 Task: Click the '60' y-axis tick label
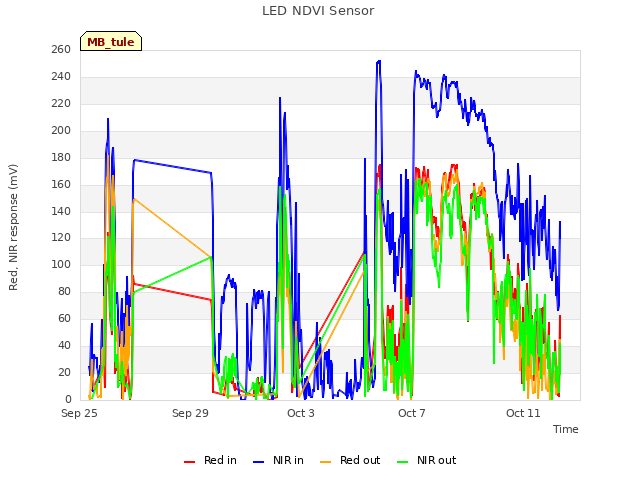[64, 319]
